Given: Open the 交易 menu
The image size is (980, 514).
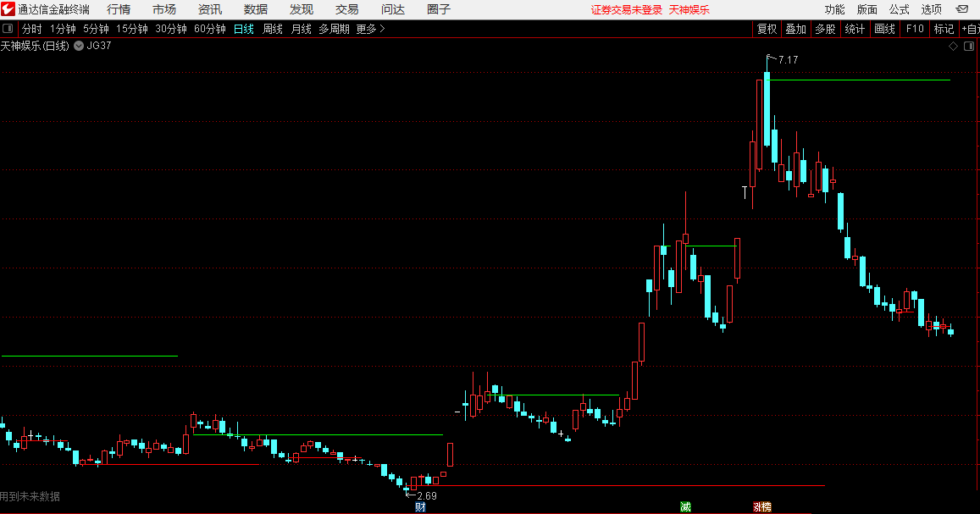Looking at the screenshot, I should [347, 9].
